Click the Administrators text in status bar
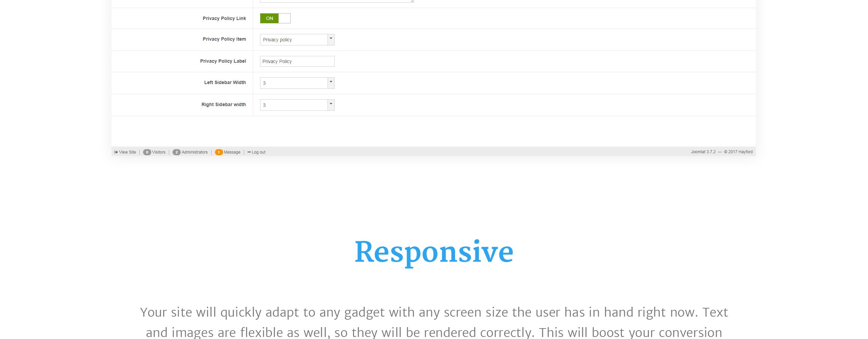This screenshot has width=868, height=339. coord(194,152)
